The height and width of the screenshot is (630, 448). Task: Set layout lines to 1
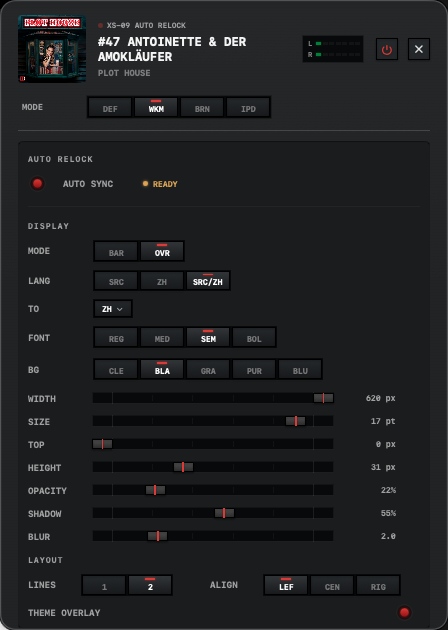(x=104, y=585)
